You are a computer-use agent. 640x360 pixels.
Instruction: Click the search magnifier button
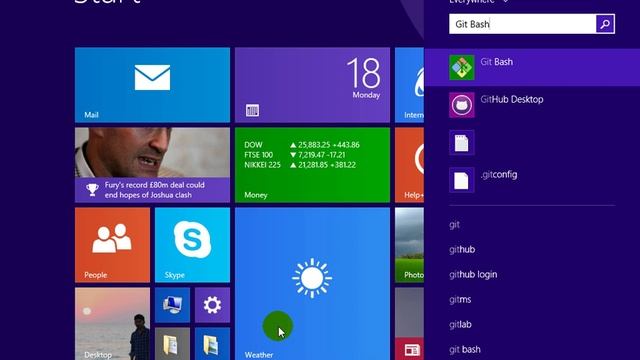pos(605,24)
